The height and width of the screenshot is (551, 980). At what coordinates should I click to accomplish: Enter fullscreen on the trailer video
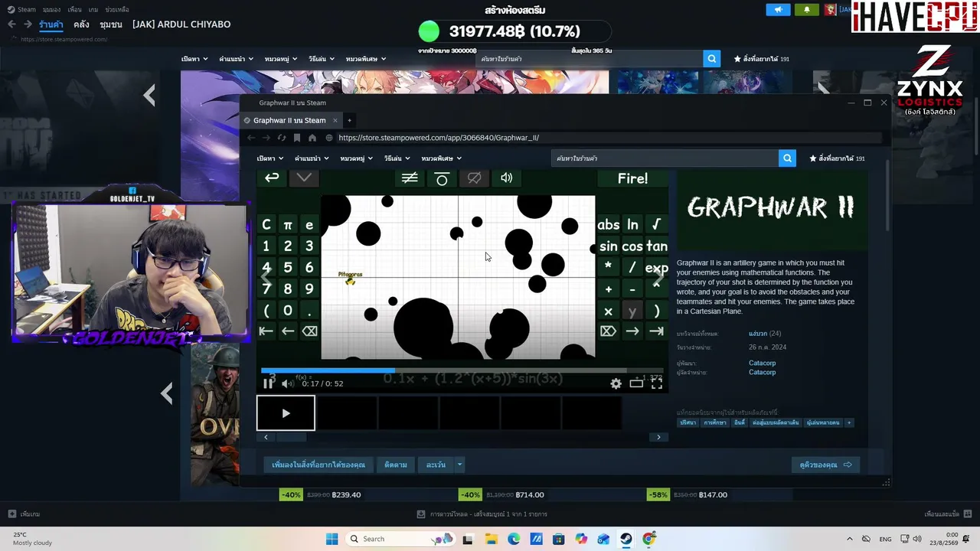coord(657,383)
